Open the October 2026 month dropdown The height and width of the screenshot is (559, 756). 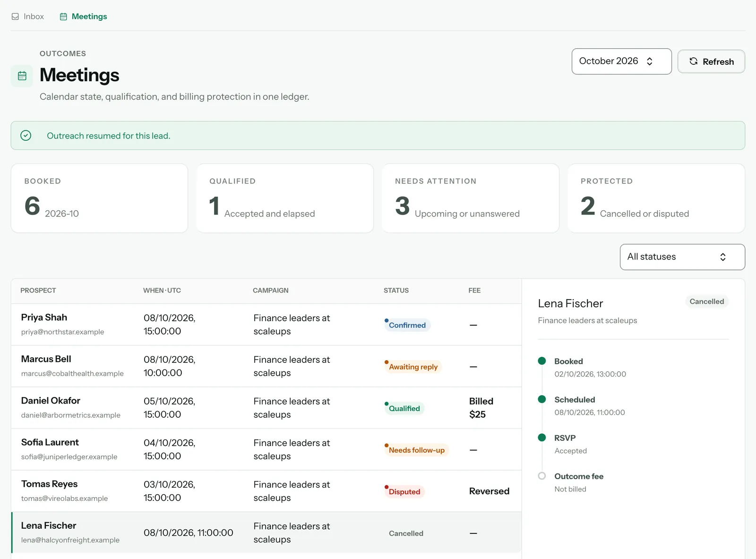tap(621, 61)
